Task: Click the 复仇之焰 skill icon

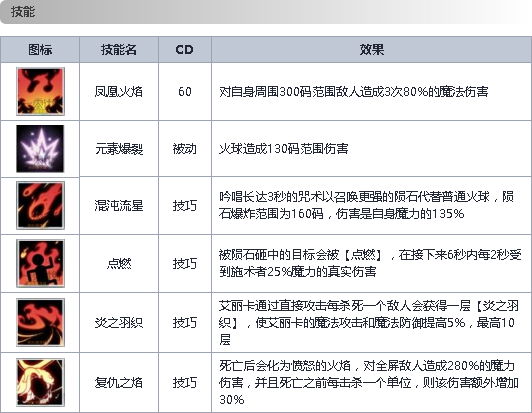Action: [40, 382]
